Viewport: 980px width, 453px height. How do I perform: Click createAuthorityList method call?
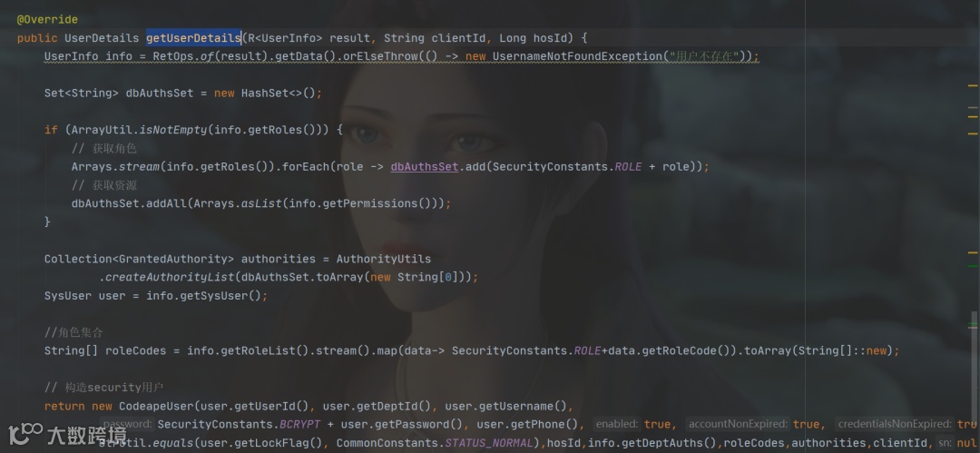point(170,277)
